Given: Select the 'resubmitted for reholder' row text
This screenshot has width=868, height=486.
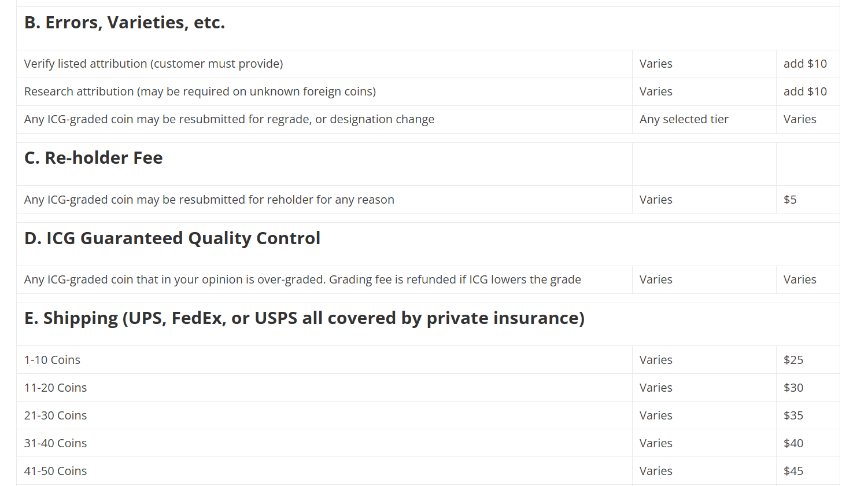Looking at the screenshot, I should tap(209, 200).
